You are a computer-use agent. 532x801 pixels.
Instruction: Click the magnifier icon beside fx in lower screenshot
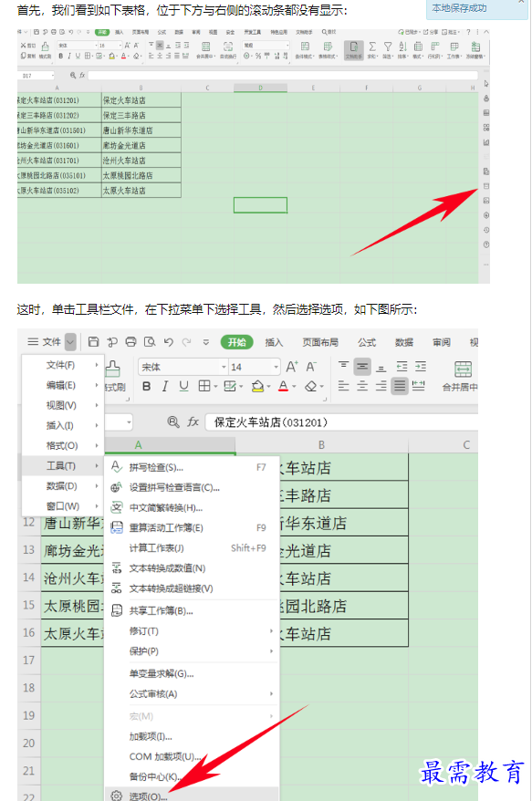click(x=173, y=422)
